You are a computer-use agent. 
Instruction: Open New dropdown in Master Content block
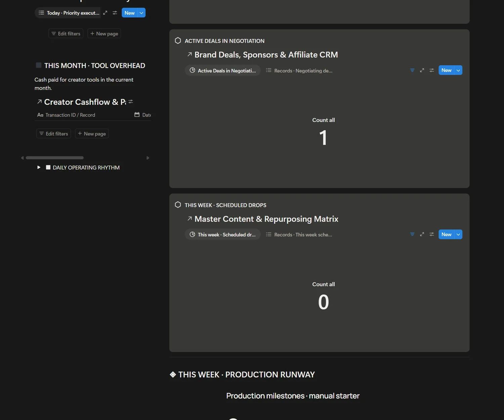pos(458,234)
